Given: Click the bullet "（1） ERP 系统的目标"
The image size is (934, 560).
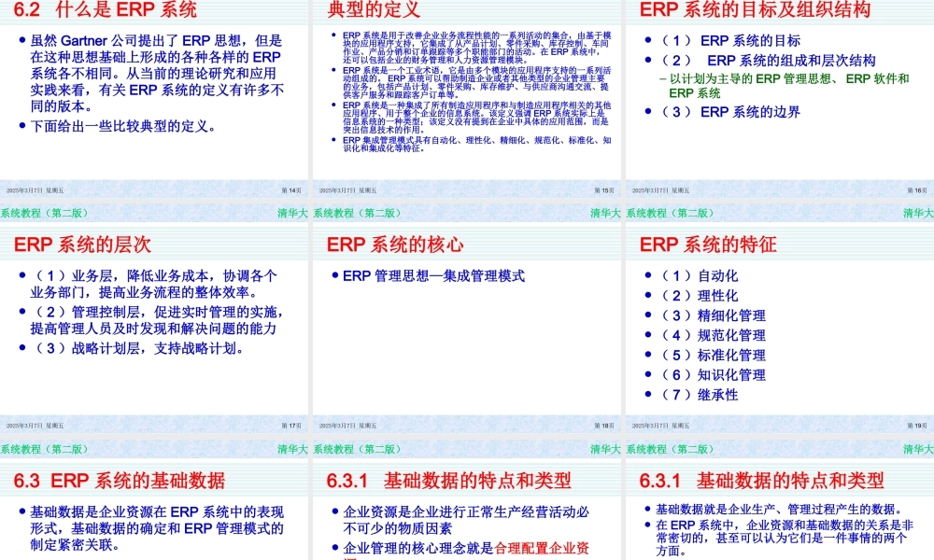Looking at the screenshot, I should [729, 40].
